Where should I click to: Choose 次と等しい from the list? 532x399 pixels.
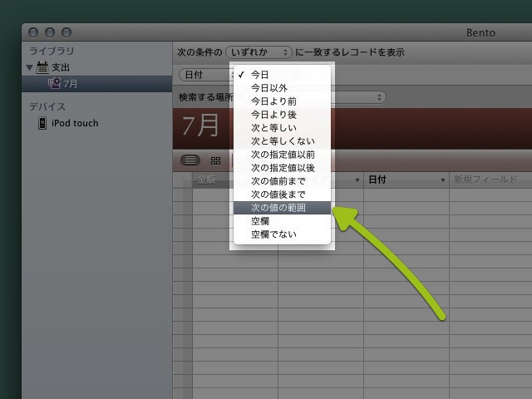click(282, 127)
